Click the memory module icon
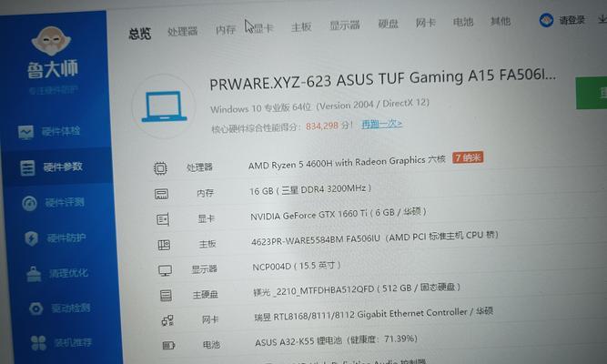Viewport: 607px width, 364px height. pos(161,194)
